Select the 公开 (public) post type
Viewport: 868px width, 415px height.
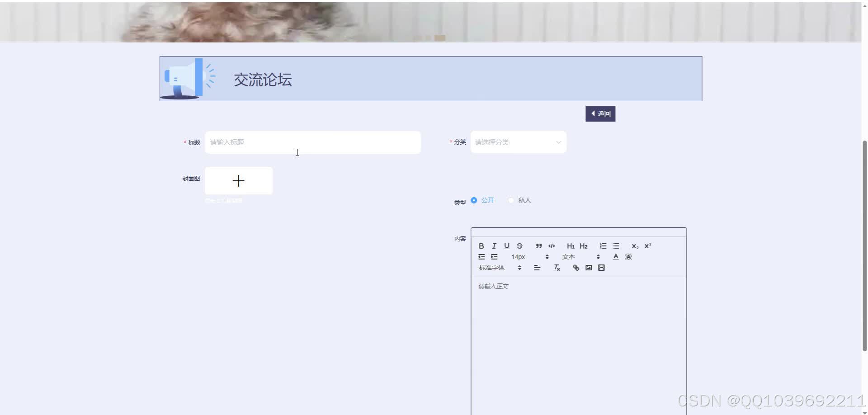point(474,200)
